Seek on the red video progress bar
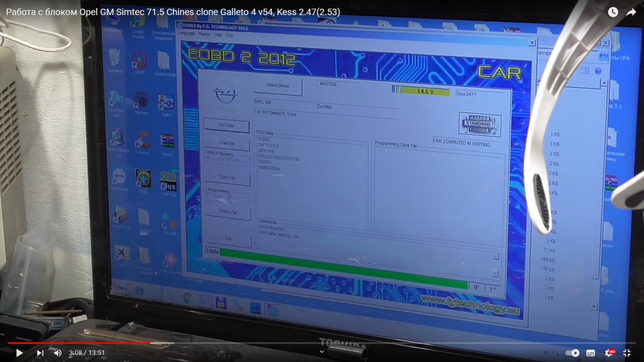Image resolution: width=644 pixels, height=362 pixels. pyautogui.click(x=79, y=343)
